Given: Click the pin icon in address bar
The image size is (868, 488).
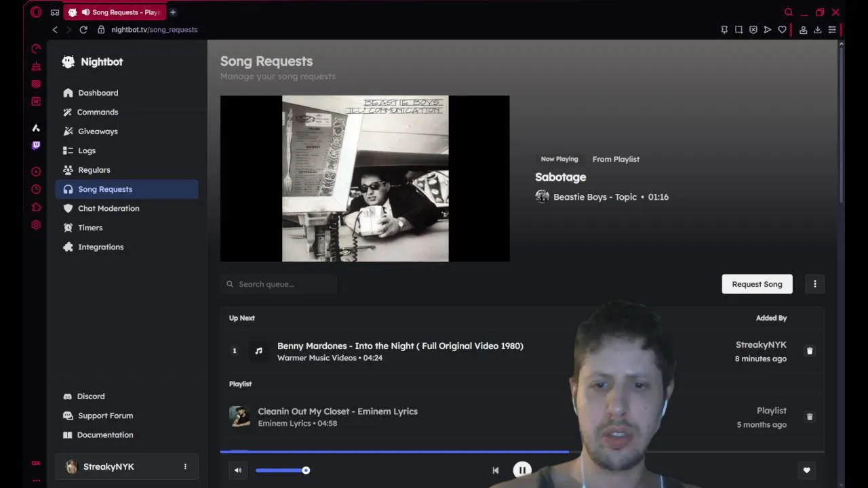Looking at the screenshot, I should click(724, 30).
